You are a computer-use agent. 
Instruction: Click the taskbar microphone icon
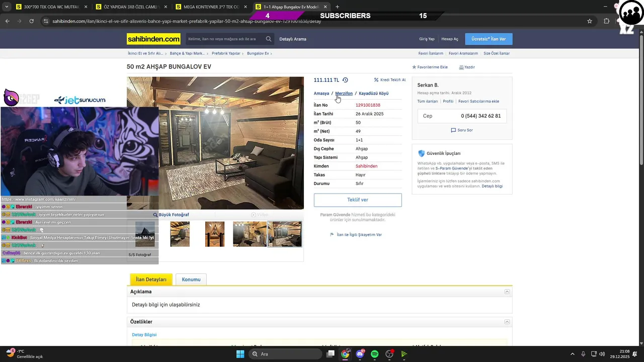point(583,354)
